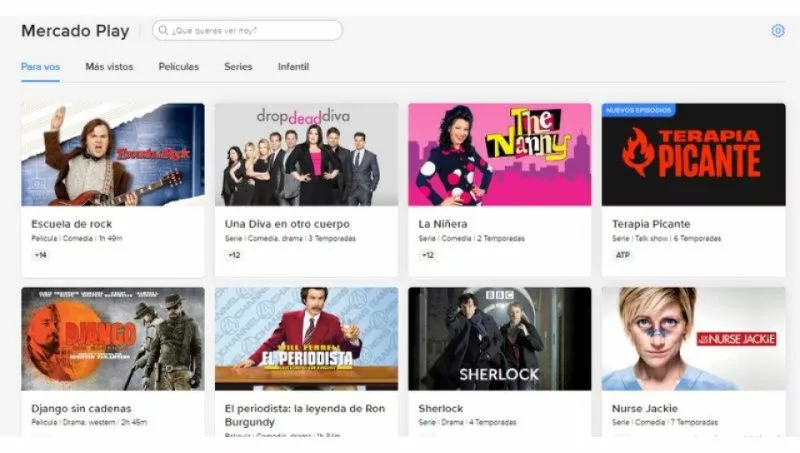Open the settings gear icon
800x453 pixels.
778,31
